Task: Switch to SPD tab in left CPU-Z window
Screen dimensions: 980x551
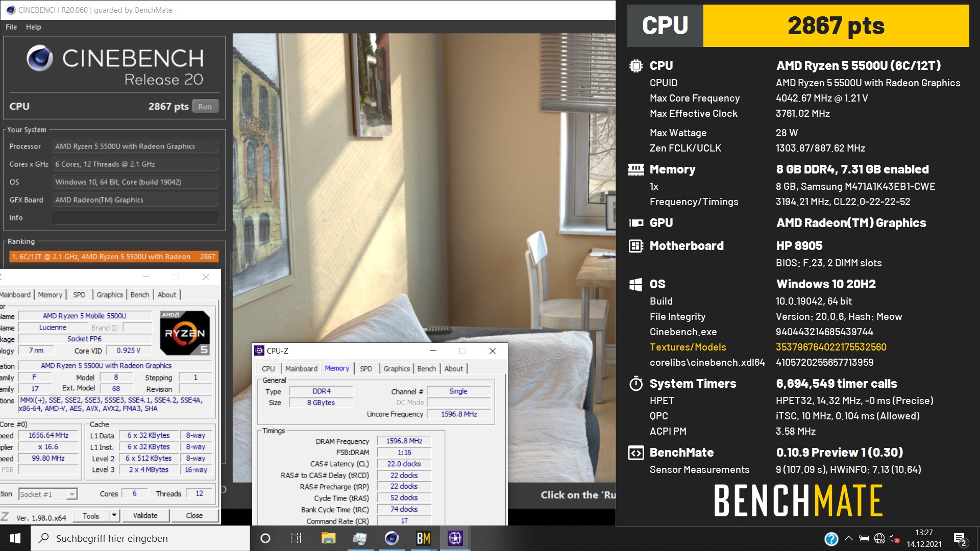Action: [x=79, y=295]
